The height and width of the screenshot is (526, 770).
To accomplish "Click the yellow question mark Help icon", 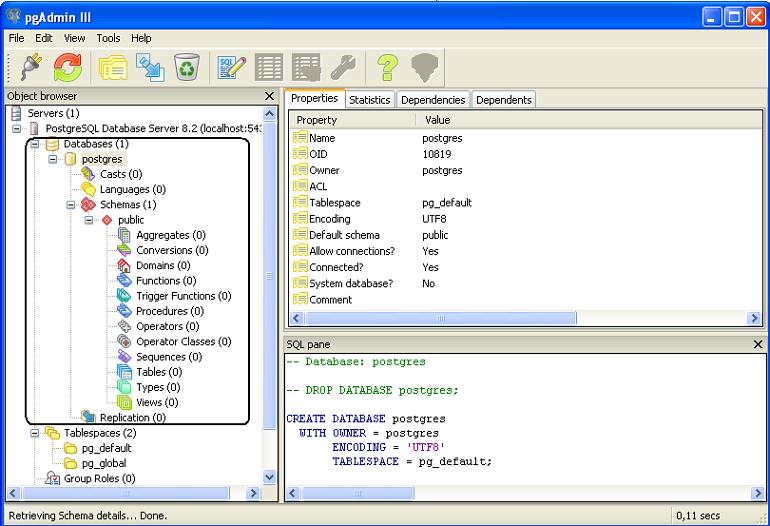I will pyautogui.click(x=387, y=67).
